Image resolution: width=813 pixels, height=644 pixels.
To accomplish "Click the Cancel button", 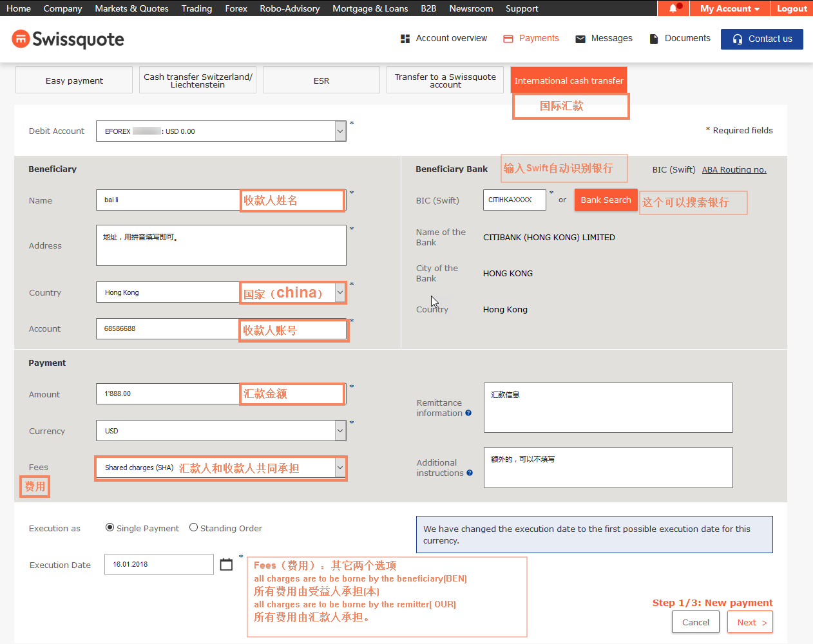I will point(696,622).
